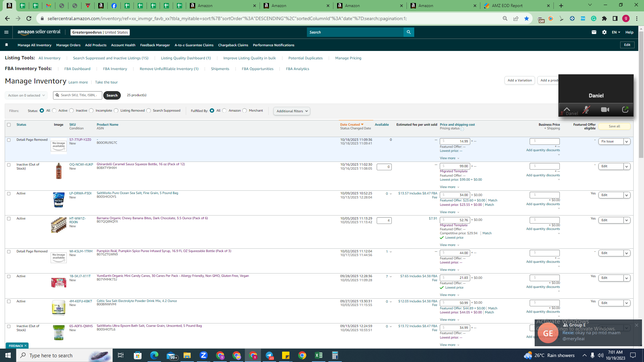Expand View more for YumEarth Candy Canes pricing
The width and height of the screenshot is (644, 362).
[449, 295]
